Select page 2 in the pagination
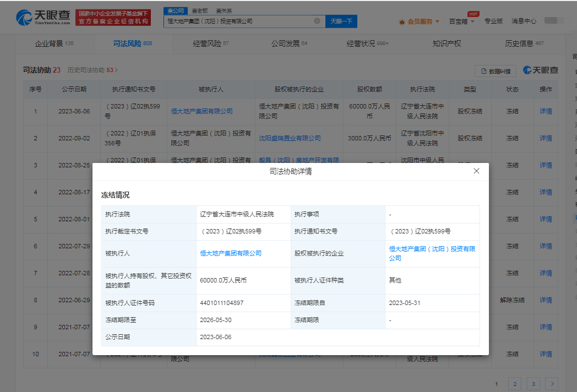Screen dimensions: 577x392 pos(514,384)
